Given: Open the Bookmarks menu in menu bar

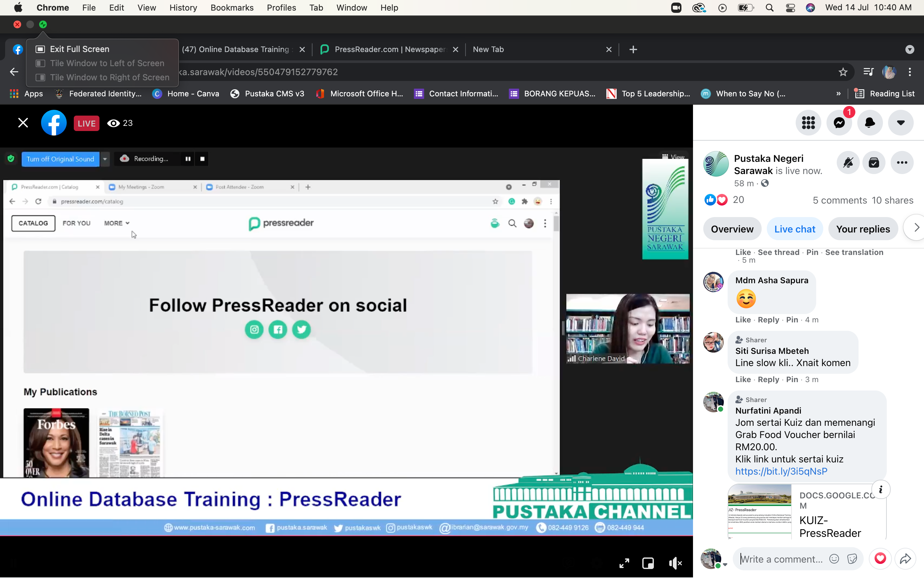Looking at the screenshot, I should click(x=232, y=8).
